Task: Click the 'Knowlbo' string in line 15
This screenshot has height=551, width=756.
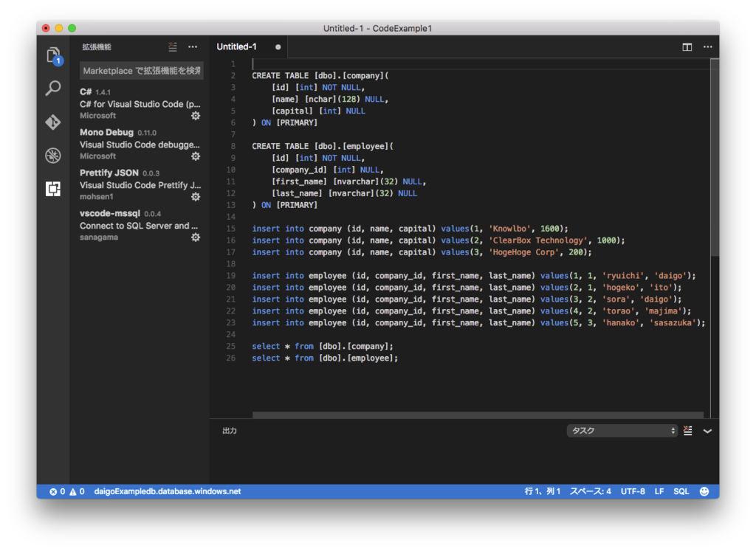Action: pos(509,229)
